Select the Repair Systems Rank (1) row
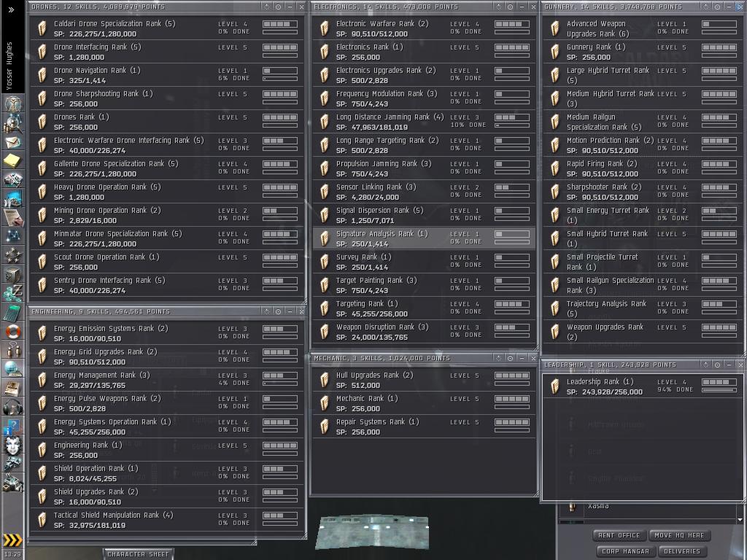Viewport: 747px width, 560px height. [x=424, y=427]
